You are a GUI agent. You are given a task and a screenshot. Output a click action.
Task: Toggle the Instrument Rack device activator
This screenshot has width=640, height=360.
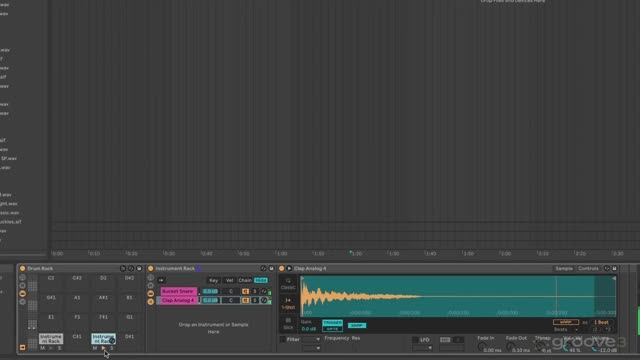click(151, 269)
